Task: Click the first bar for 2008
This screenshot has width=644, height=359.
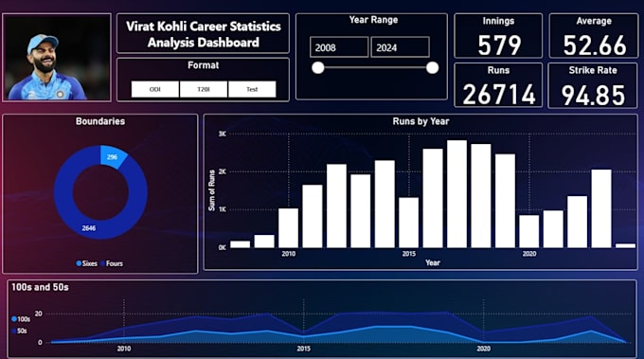Action: (241, 244)
